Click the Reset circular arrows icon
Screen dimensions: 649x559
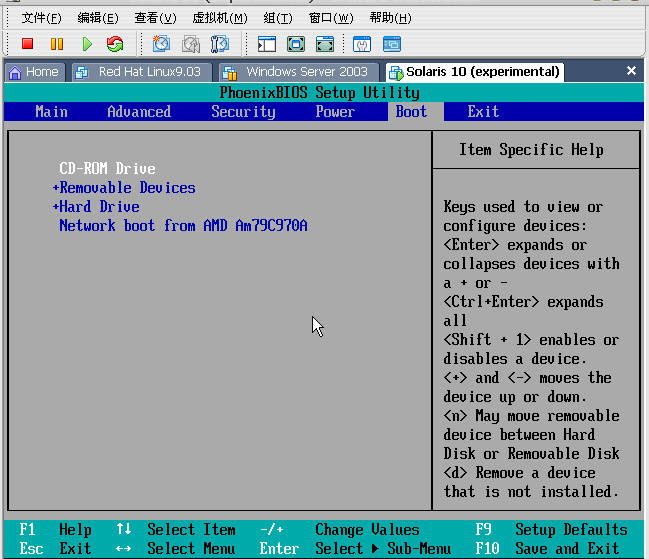coord(115,44)
